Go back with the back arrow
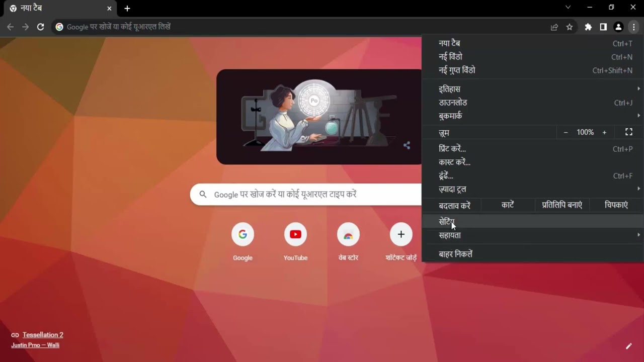Image resolution: width=644 pixels, height=362 pixels. coord(11,27)
